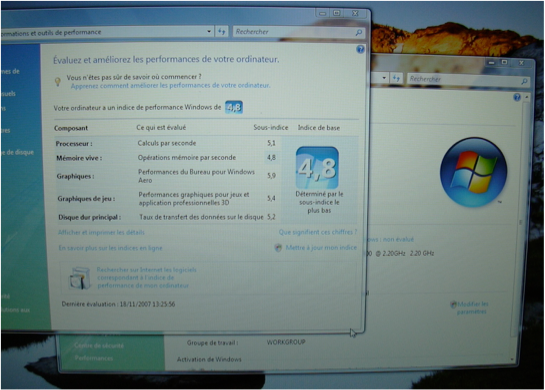
Task: Open 'Afficher et imprimer les détails' link
Action: (101, 232)
